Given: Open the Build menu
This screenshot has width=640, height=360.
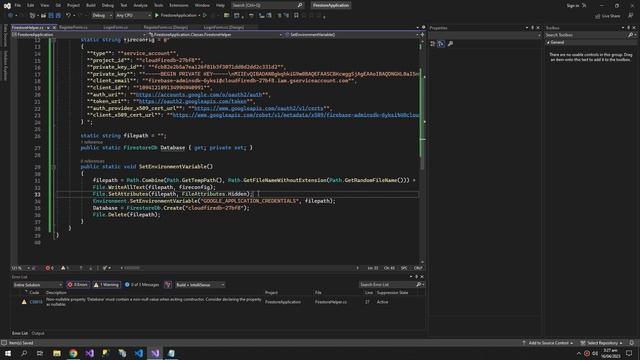Looking at the screenshot, I should click(x=91, y=5).
